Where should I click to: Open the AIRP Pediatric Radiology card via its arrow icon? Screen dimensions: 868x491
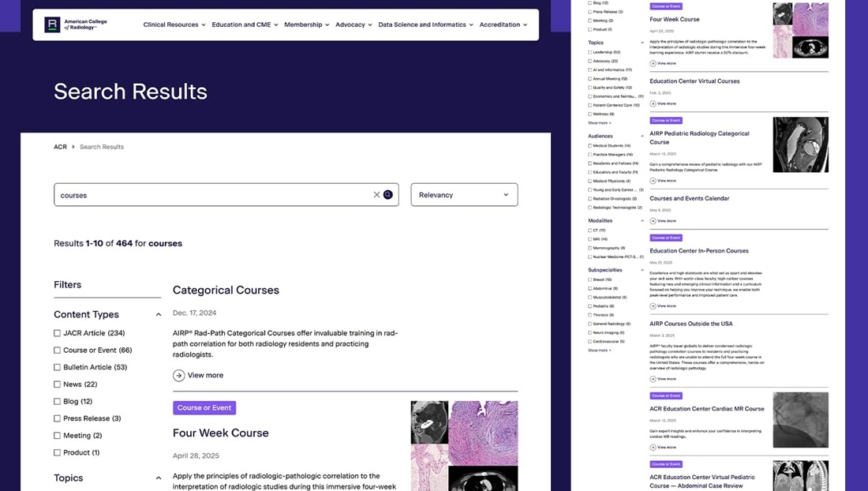tap(653, 181)
